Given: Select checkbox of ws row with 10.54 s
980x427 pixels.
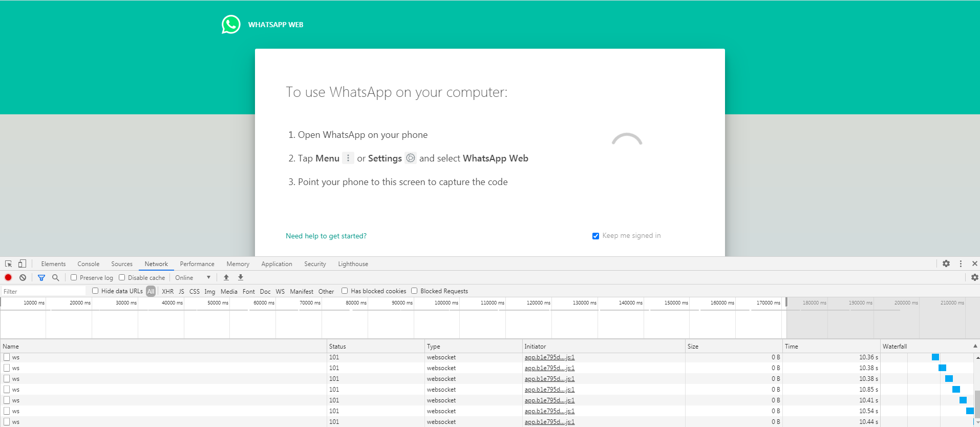Looking at the screenshot, I should point(7,411).
